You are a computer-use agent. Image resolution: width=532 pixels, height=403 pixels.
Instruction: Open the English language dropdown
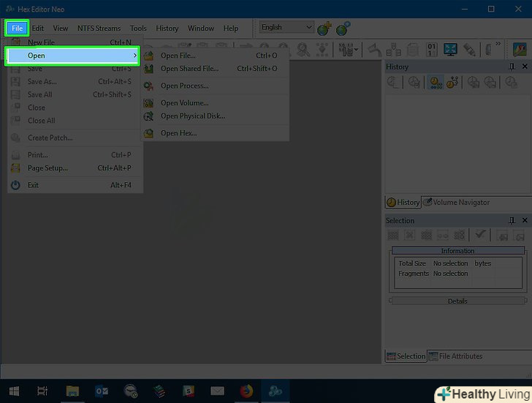[286, 27]
